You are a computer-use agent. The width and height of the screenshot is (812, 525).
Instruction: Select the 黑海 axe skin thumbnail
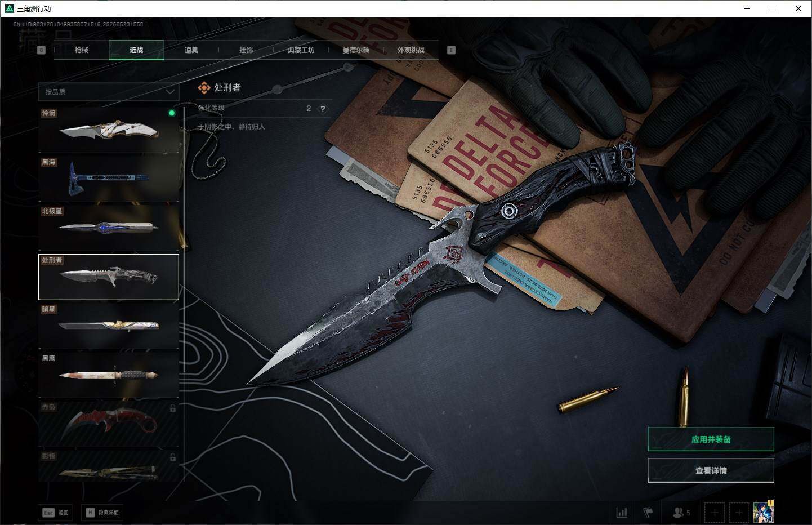click(109, 179)
